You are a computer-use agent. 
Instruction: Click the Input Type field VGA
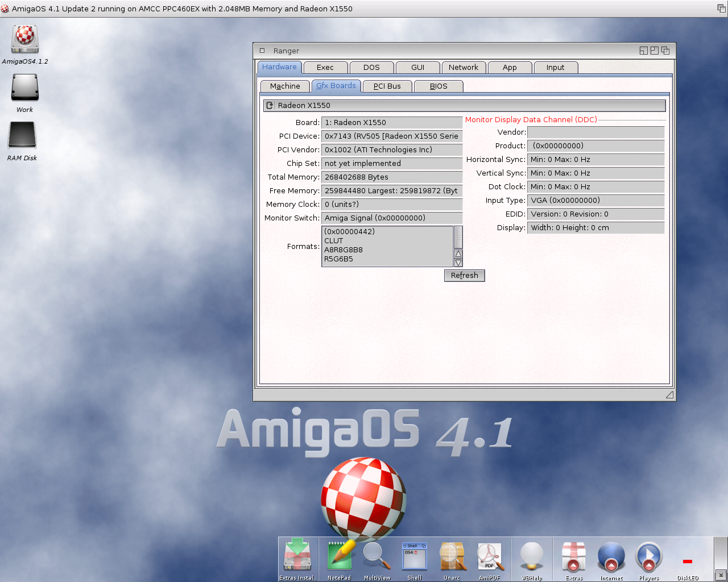tap(596, 200)
